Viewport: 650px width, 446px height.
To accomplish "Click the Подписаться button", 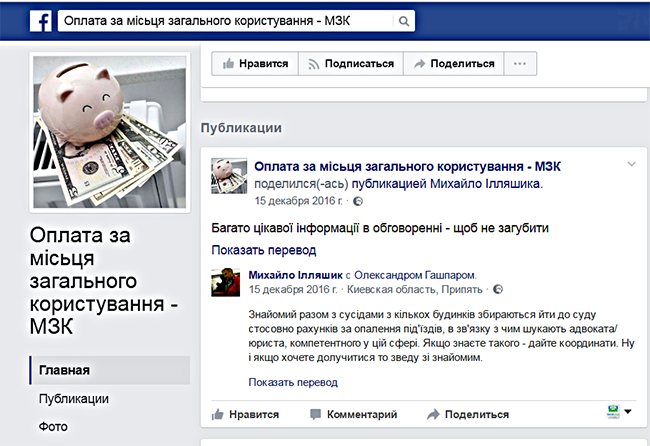I will click(x=351, y=63).
